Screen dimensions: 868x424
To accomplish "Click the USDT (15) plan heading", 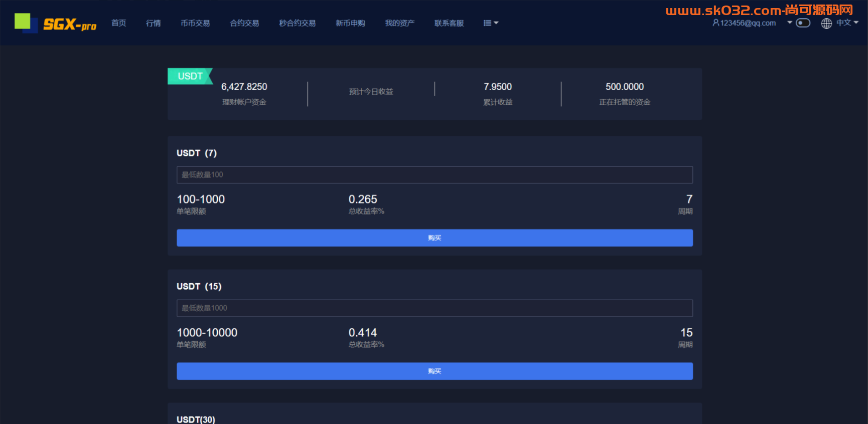I will click(199, 287).
